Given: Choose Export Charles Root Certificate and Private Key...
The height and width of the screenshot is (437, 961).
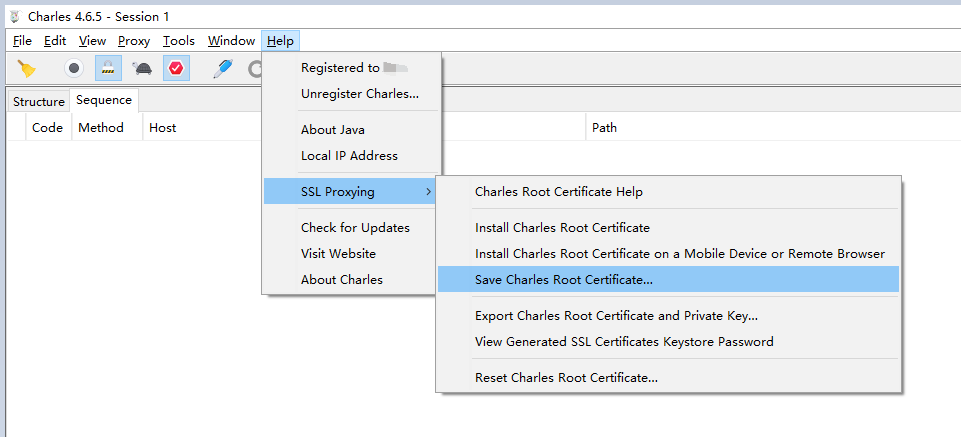Looking at the screenshot, I should tap(669, 316).
